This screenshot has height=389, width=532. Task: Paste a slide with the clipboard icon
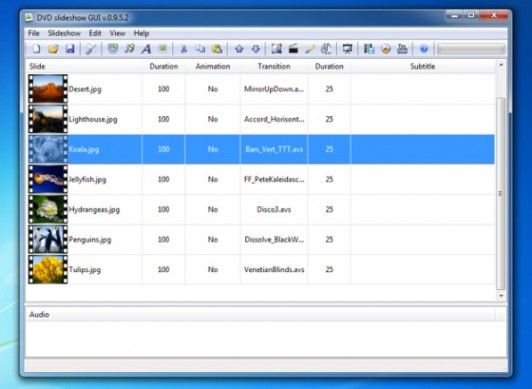tap(217, 49)
